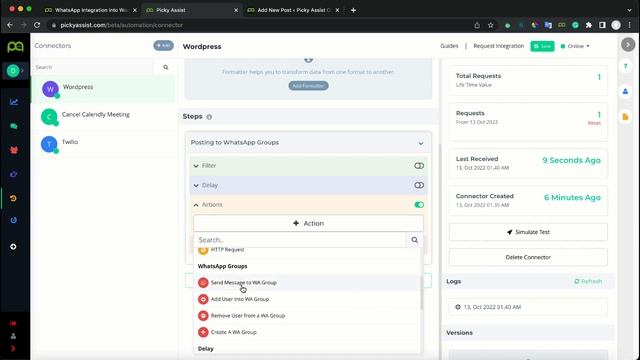Click the info icon beside Steps
Viewport: 640px width, 360px height.
point(209,117)
